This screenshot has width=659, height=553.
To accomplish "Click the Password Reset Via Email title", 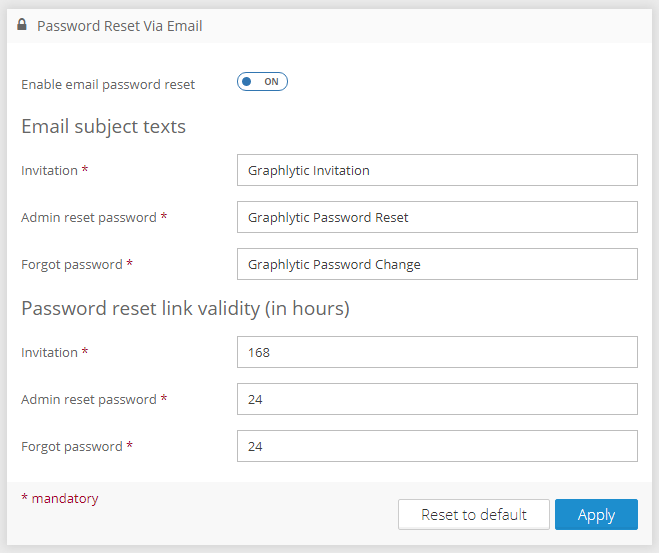I will (x=119, y=26).
